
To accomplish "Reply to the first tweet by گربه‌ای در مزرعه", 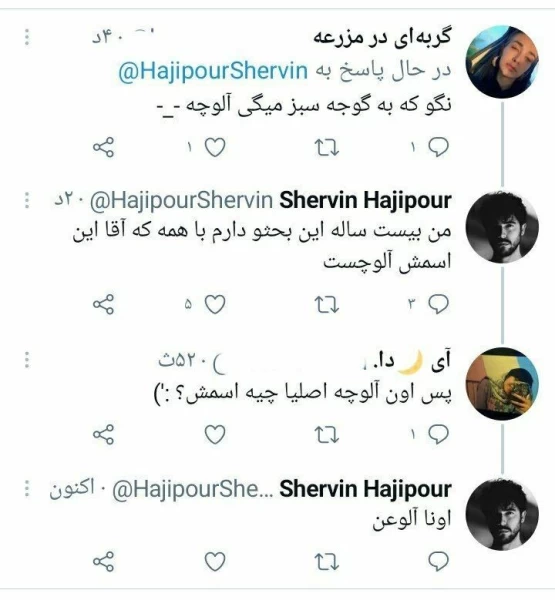I will click(438, 147).
